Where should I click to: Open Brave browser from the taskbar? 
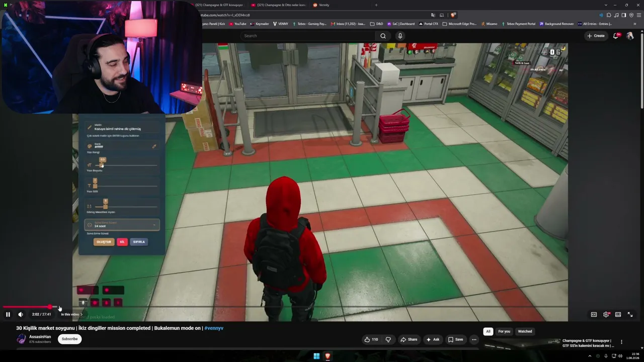tap(328, 356)
